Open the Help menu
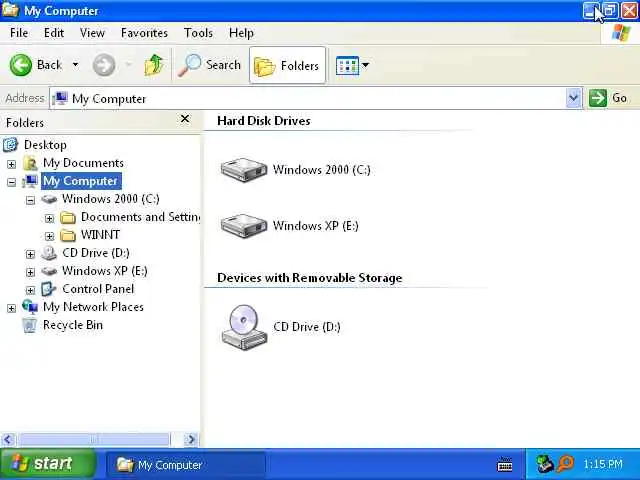This screenshot has height=480, width=640. (x=241, y=33)
